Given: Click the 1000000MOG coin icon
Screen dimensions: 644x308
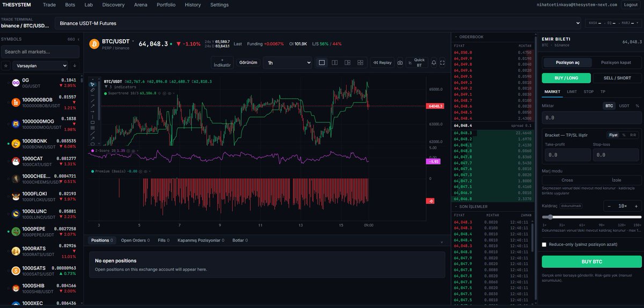Looking at the screenshot, I should 16,124.
